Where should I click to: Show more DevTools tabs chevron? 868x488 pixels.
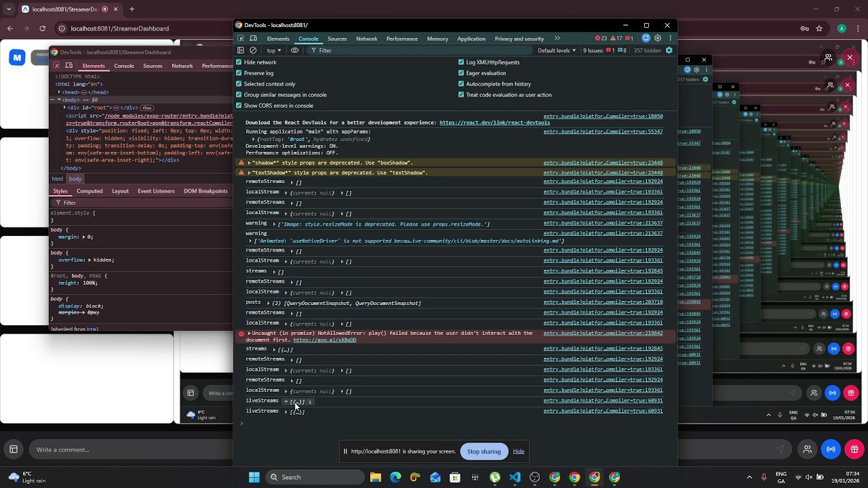pos(557,39)
